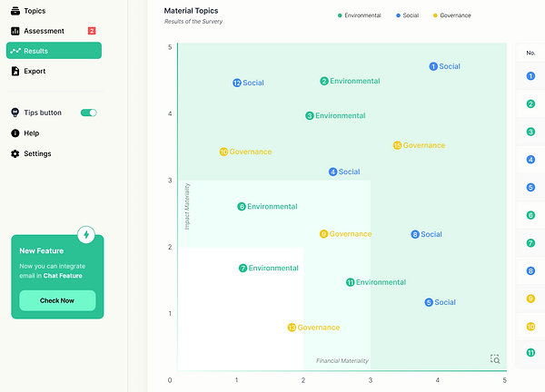Click number 9 badge in No. column

coord(530,299)
